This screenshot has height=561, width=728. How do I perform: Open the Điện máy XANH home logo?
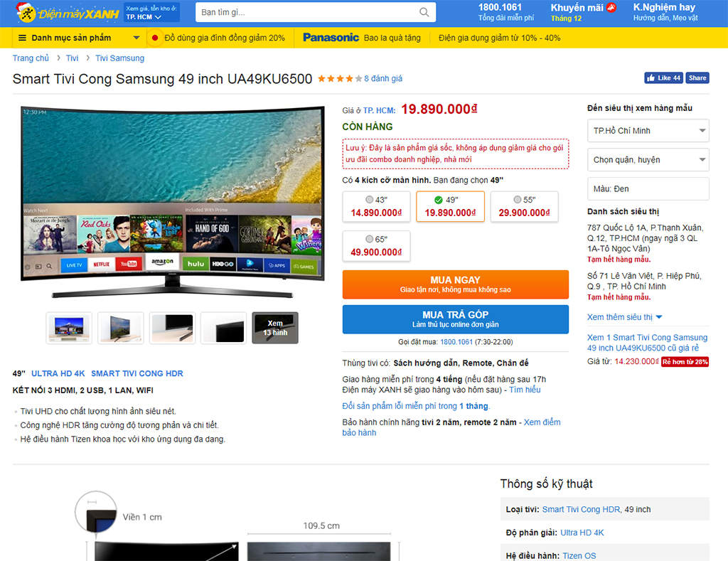point(68,13)
